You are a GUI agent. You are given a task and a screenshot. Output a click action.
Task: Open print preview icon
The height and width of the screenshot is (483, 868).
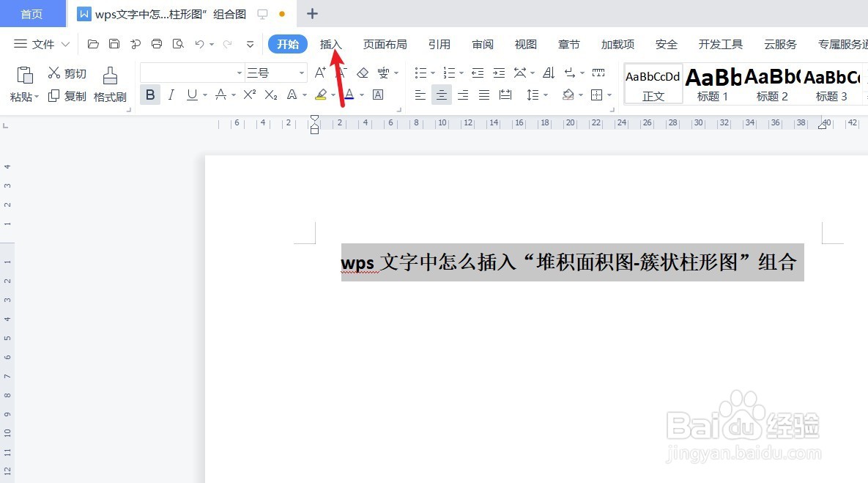click(x=178, y=44)
